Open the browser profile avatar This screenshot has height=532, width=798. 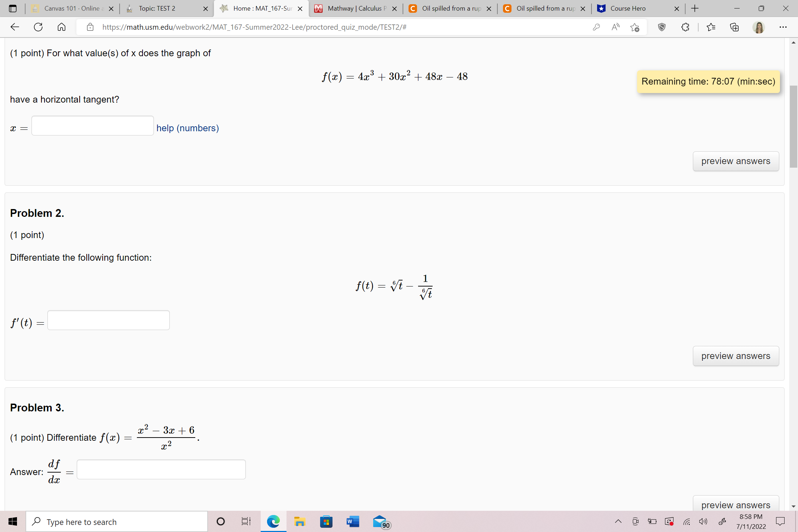pyautogui.click(x=758, y=27)
